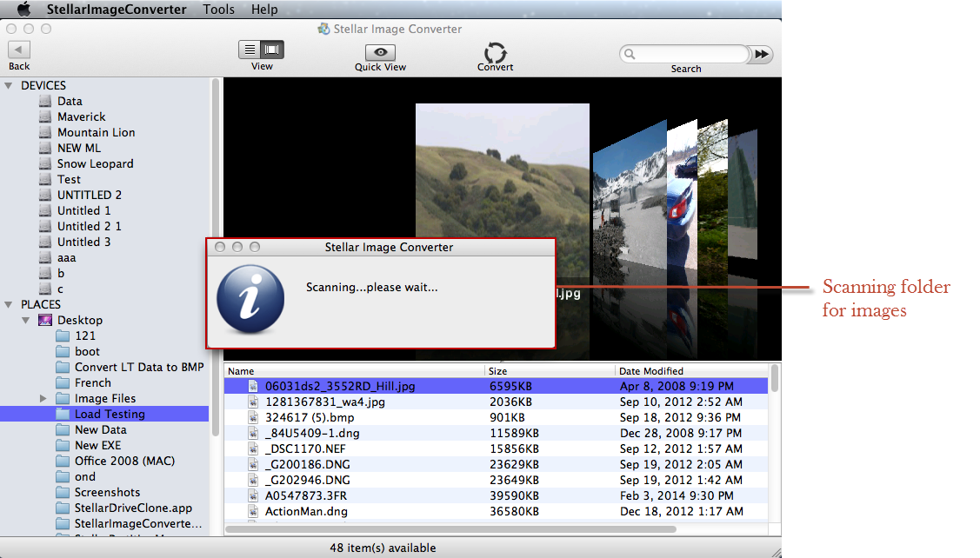Sort by Date Modified column header
The image size is (980, 558).
pos(691,371)
